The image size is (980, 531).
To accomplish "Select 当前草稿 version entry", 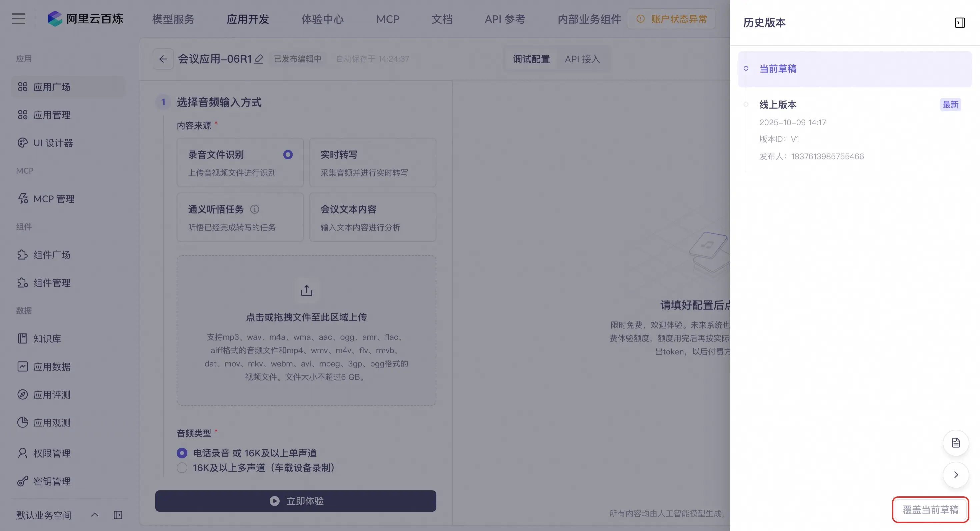I will tap(778, 69).
